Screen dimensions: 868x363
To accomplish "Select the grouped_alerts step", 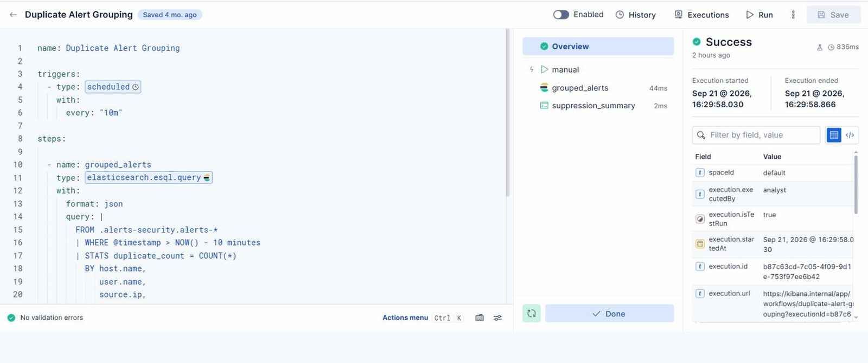I will pos(598,88).
